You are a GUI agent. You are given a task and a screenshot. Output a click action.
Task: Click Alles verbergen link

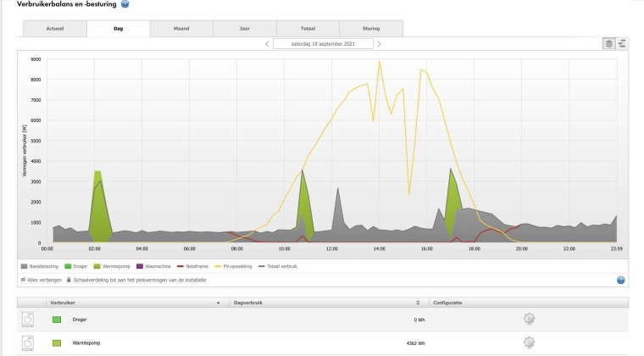coord(41,280)
